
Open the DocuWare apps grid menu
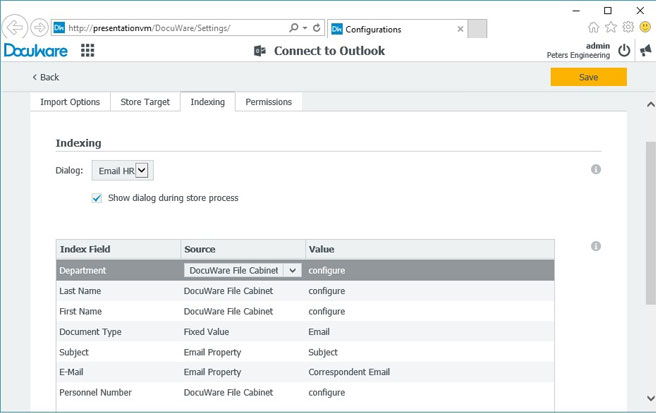(x=88, y=51)
